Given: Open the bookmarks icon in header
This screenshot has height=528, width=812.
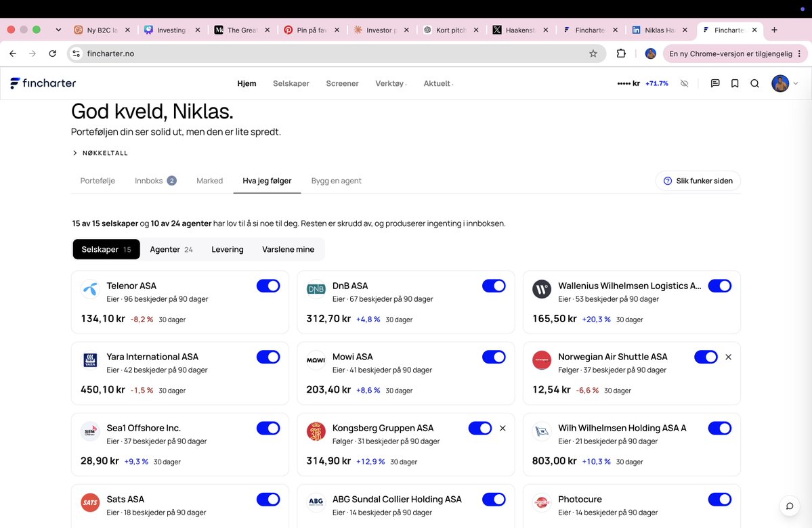Looking at the screenshot, I should [x=735, y=83].
